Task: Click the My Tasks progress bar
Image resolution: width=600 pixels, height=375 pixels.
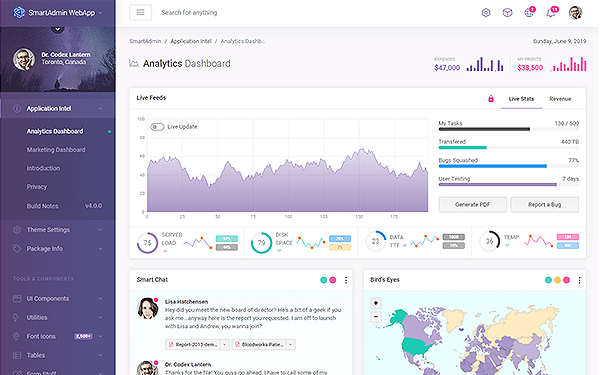Action: point(509,129)
